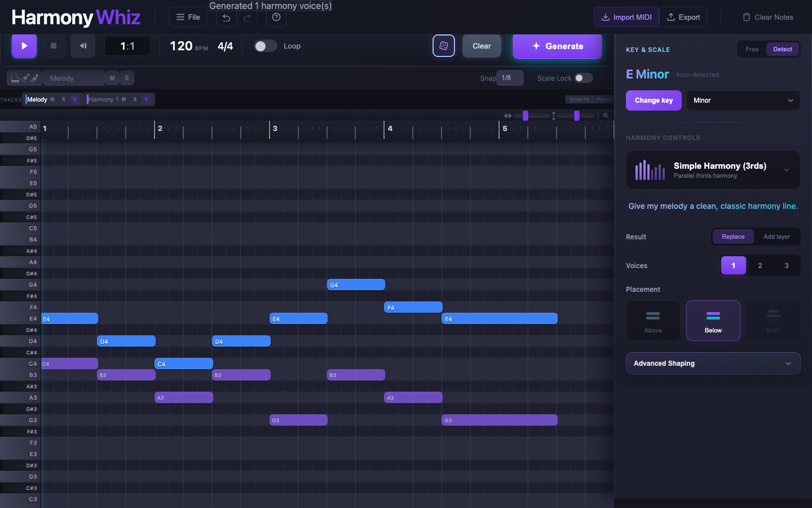Viewport: 812px width, 508px height.
Task: Solo the selected track in instrument toolbar
Action: tap(127, 78)
